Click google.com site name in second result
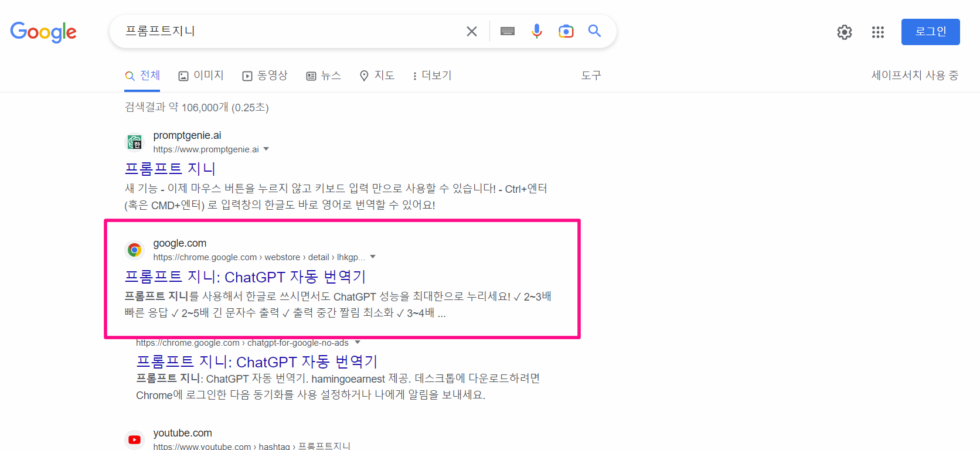The height and width of the screenshot is (450, 980). 179,243
